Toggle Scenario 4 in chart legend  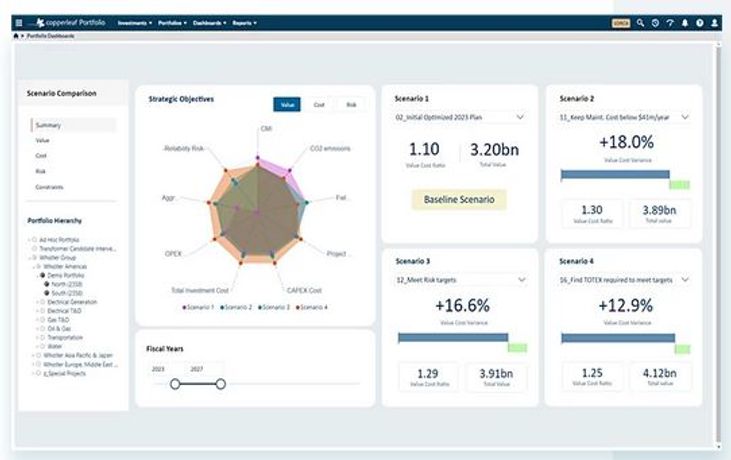point(312,307)
